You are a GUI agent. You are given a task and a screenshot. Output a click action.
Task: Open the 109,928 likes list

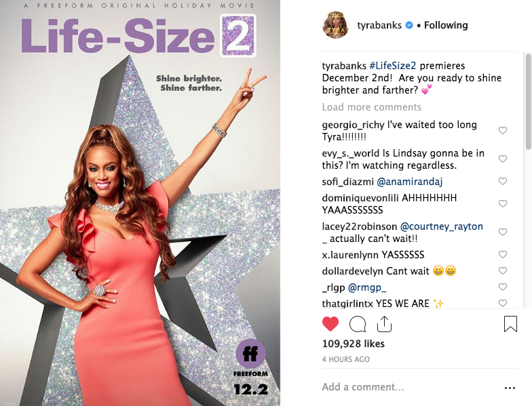pos(353,344)
